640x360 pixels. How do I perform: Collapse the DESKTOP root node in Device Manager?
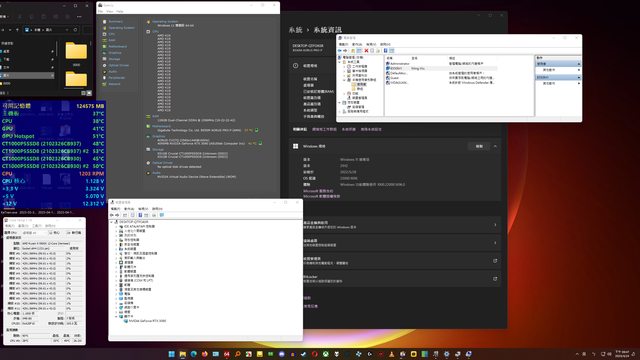tap(111, 222)
